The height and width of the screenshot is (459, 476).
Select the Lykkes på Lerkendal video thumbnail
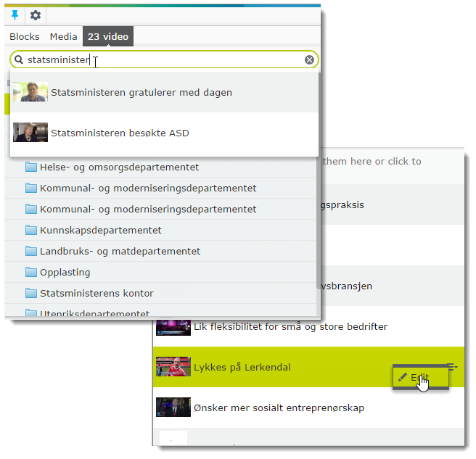(173, 367)
